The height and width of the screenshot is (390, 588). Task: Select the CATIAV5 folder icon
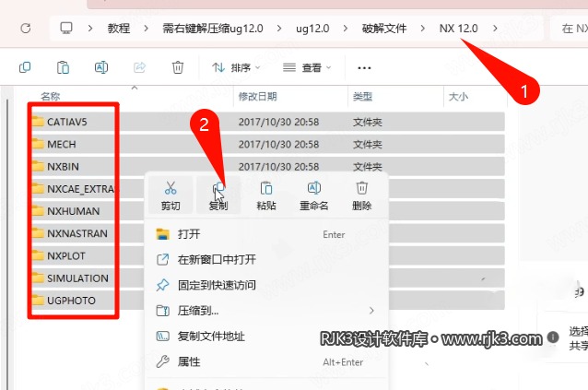pos(38,122)
